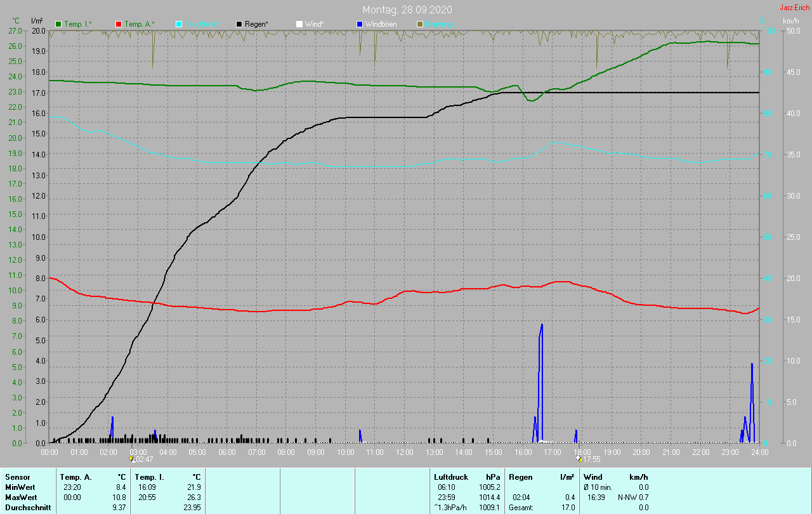Click the cyan legend swatch

tap(179, 24)
